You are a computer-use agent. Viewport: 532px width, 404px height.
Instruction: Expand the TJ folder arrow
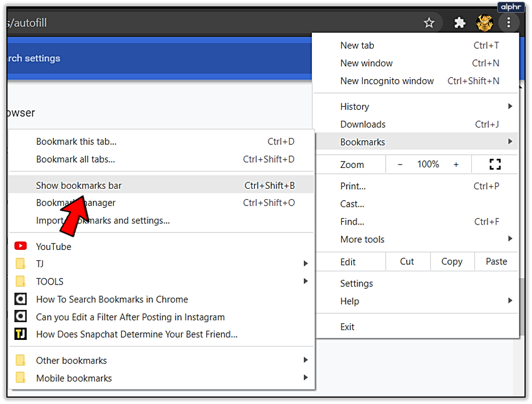(306, 263)
